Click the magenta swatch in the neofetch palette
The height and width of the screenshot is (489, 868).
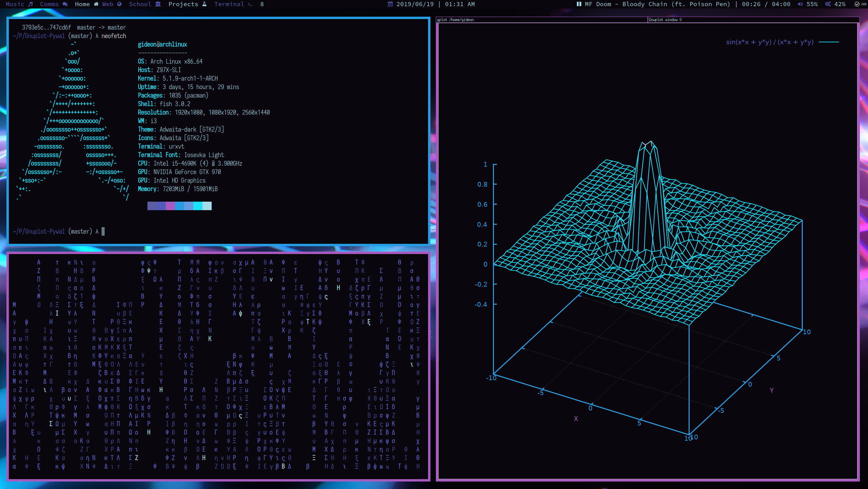(x=170, y=206)
